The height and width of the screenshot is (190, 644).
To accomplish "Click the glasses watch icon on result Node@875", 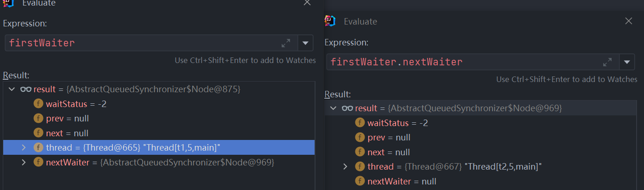I will pyautogui.click(x=25, y=89).
